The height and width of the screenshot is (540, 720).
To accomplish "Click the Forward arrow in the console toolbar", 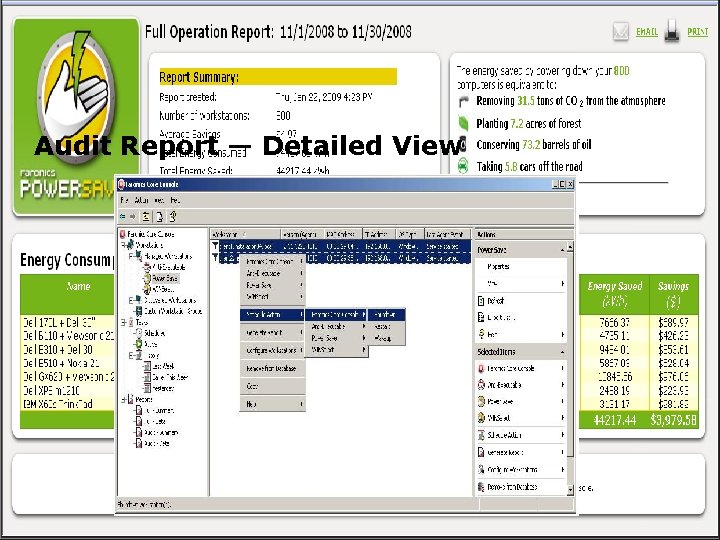I will pos(132,216).
